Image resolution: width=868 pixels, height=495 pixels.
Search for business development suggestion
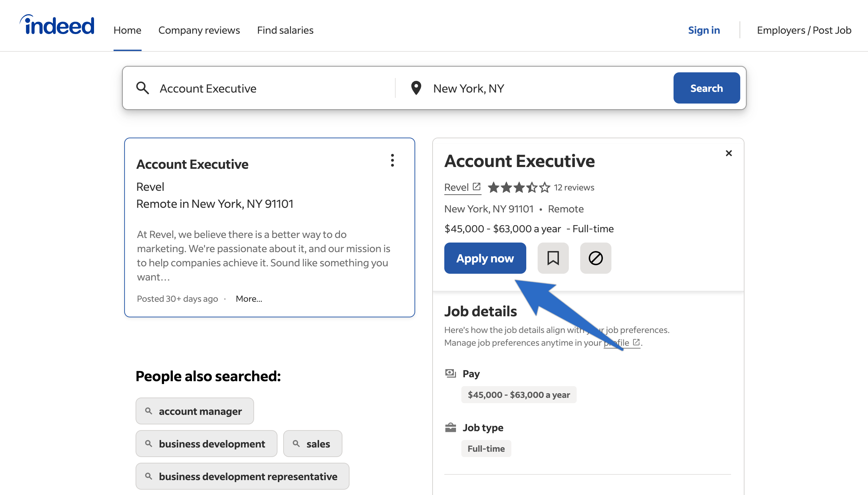point(206,444)
